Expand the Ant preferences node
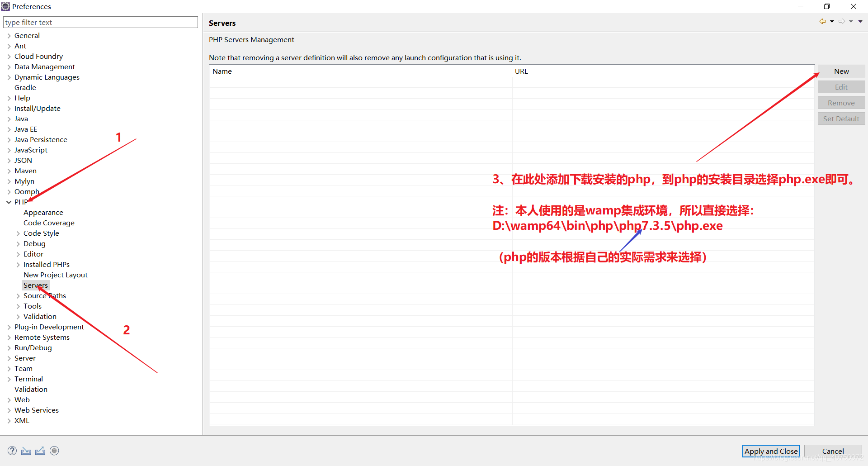The height and width of the screenshot is (466, 868). point(9,46)
